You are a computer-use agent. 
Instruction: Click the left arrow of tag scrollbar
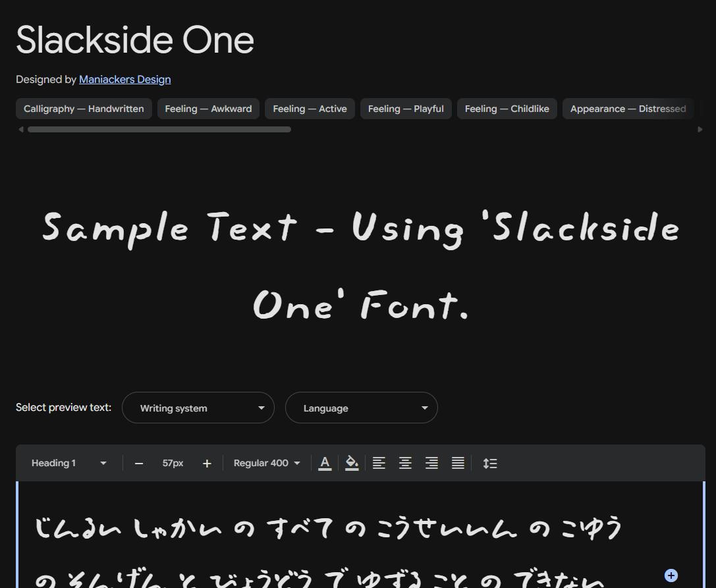[20, 130]
